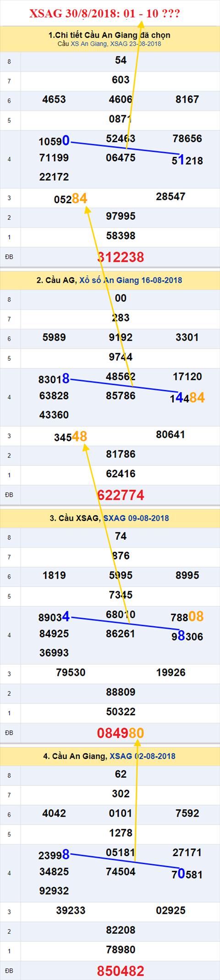This screenshot has width=220, height=980.
Task: Click the '4. Cầu An Giang,' heading text
Action: (75, 756)
